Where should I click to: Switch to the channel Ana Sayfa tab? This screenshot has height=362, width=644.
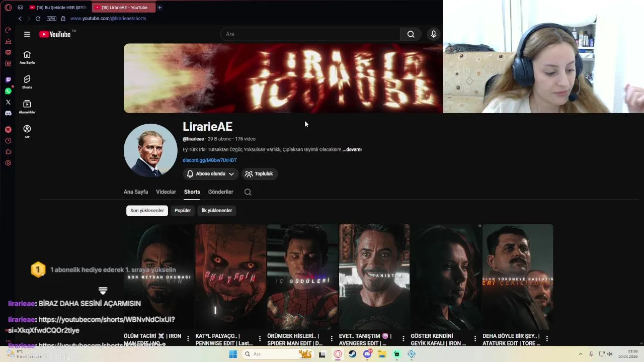click(136, 192)
